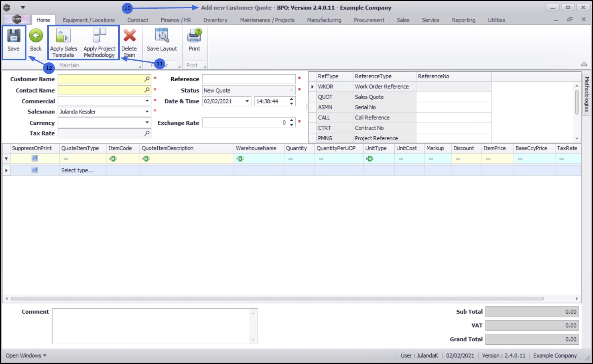Search Customer Name with magnifier icon
This screenshot has height=364, width=593.
(x=147, y=79)
